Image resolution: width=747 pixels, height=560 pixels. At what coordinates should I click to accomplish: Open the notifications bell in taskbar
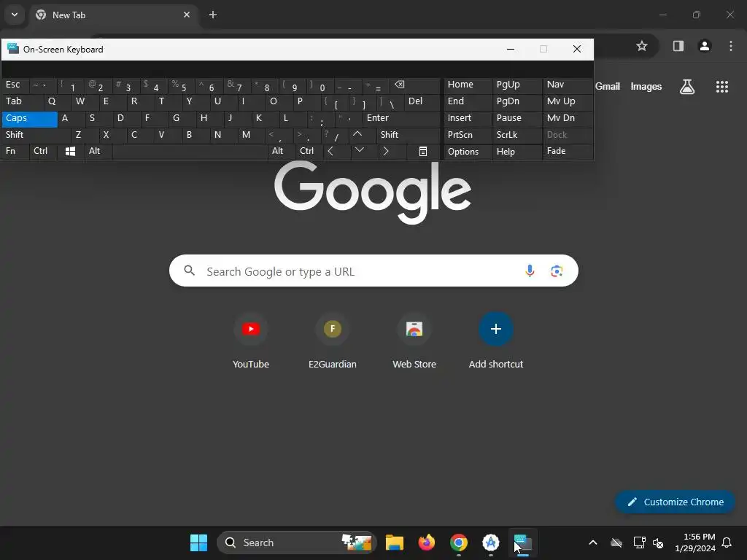coord(727,542)
